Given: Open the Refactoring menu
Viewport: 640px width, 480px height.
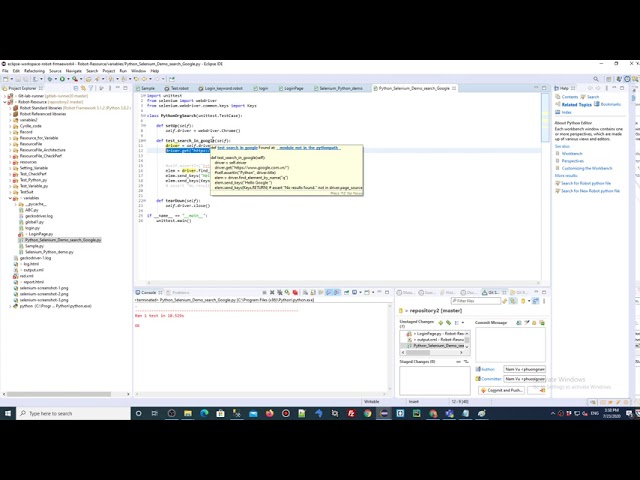Looking at the screenshot, I should click(x=34, y=71).
